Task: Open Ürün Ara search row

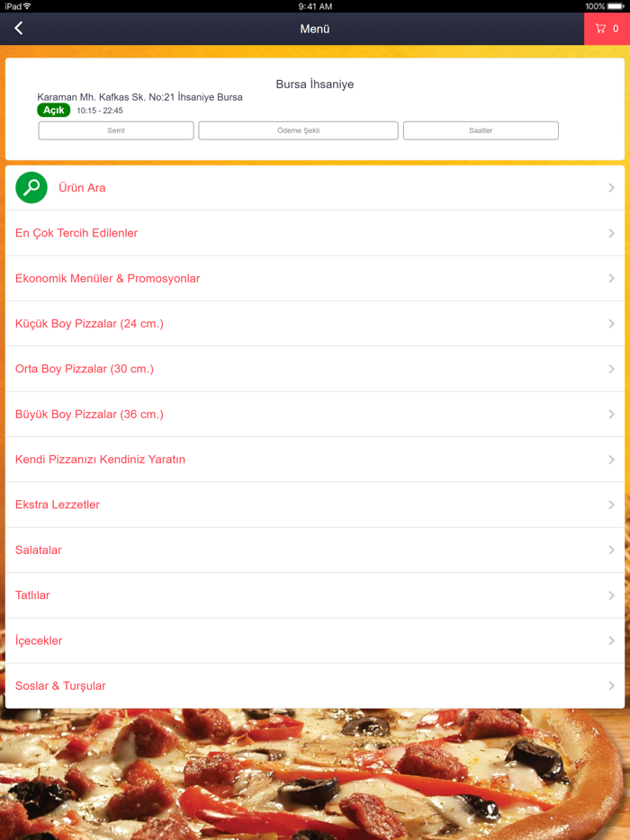Action: pyautogui.click(x=315, y=187)
